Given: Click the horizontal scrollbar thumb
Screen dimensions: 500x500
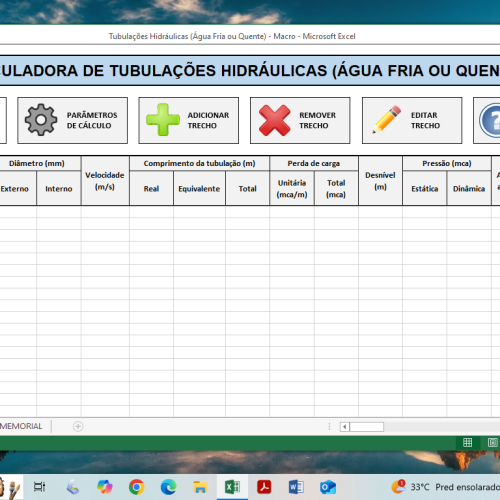Looking at the screenshot, I should 366,427.
